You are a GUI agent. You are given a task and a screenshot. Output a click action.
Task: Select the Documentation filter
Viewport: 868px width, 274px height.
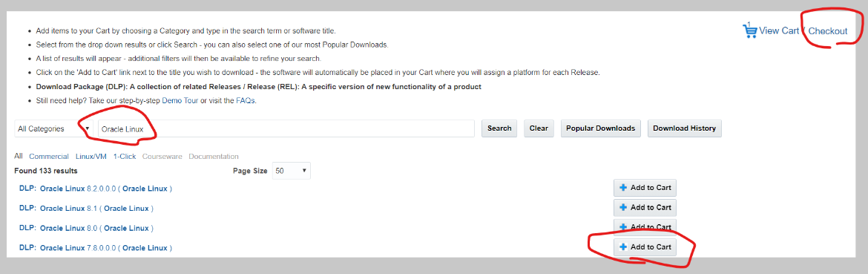214,157
